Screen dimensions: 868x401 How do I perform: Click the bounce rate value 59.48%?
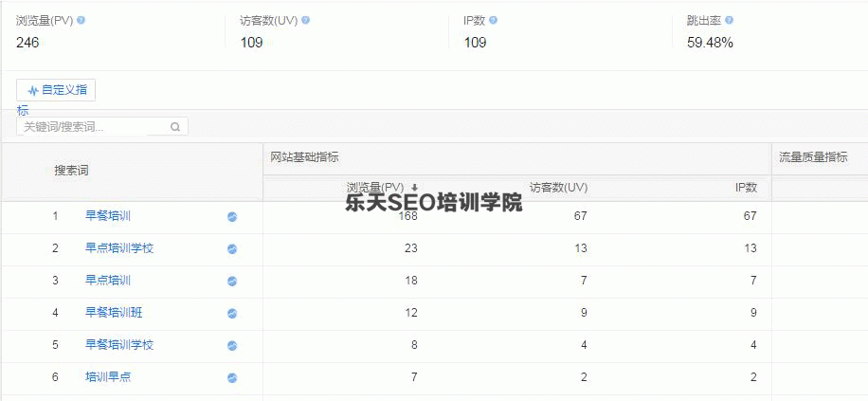tap(710, 43)
